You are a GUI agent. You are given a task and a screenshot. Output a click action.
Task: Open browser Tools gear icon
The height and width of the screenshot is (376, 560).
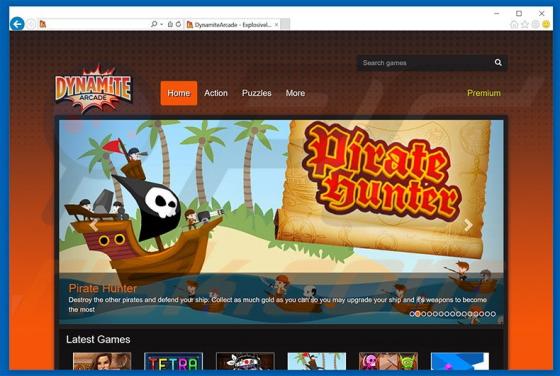[x=535, y=24]
